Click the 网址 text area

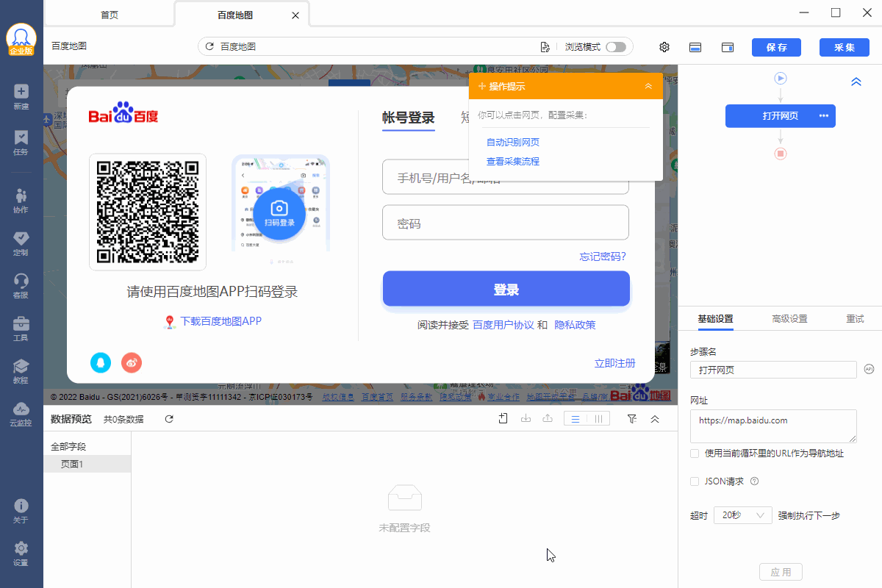click(x=773, y=426)
